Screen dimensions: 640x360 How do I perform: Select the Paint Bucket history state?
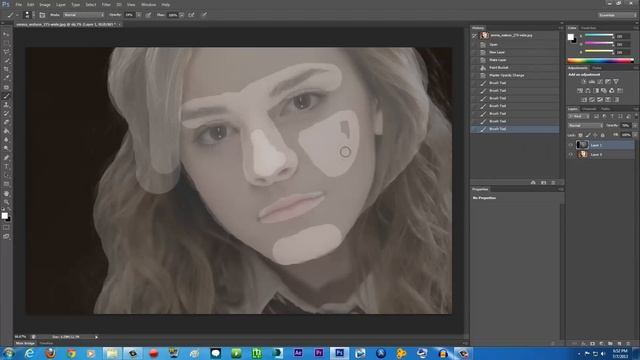click(x=515, y=67)
